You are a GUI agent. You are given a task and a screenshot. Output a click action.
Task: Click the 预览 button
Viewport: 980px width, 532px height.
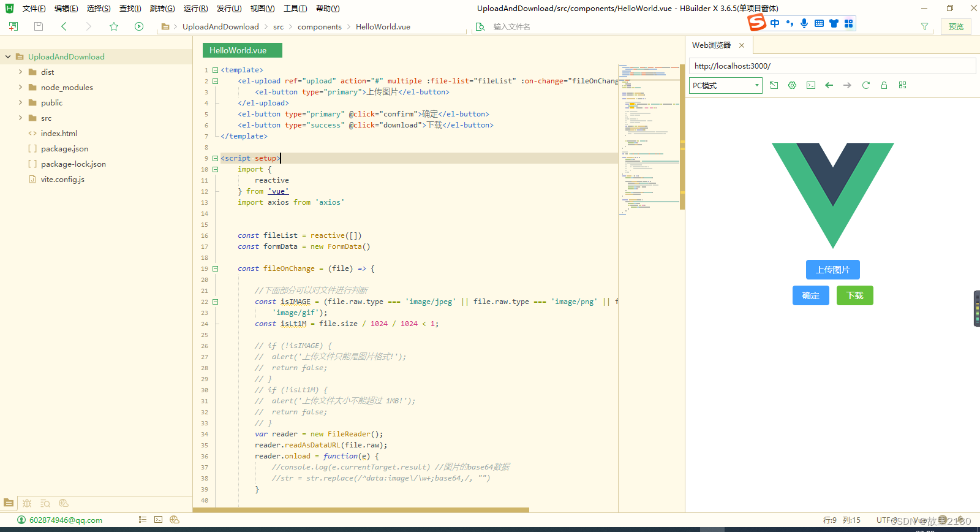click(956, 26)
